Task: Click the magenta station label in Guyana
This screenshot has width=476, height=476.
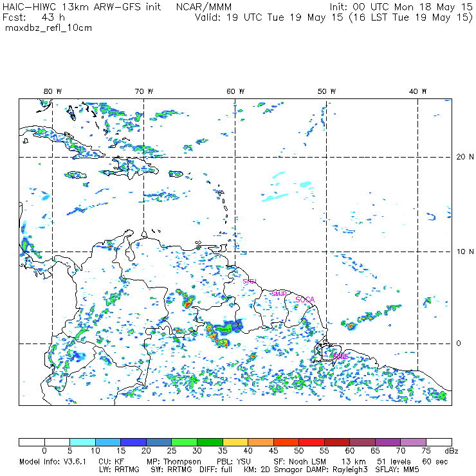Action: pos(250,281)
